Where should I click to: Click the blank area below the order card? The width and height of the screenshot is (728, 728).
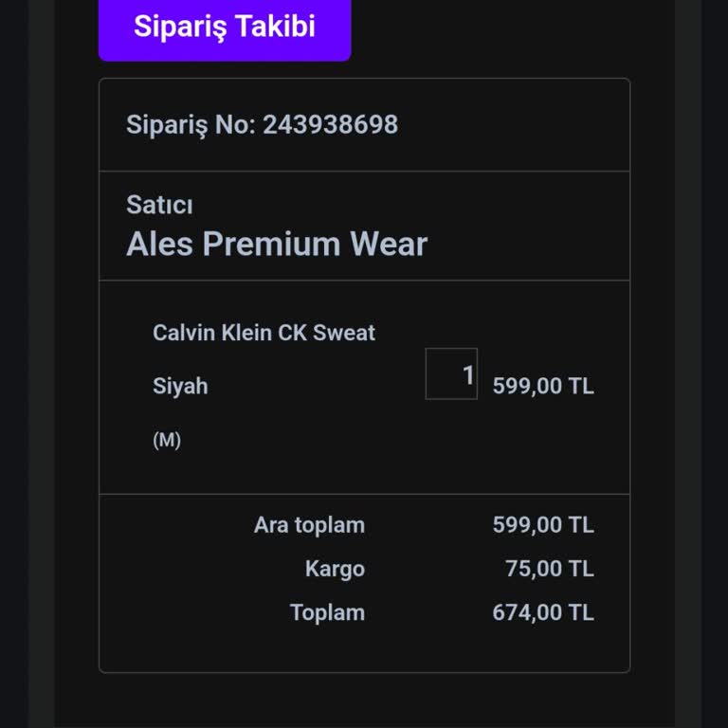coord(364,701)
